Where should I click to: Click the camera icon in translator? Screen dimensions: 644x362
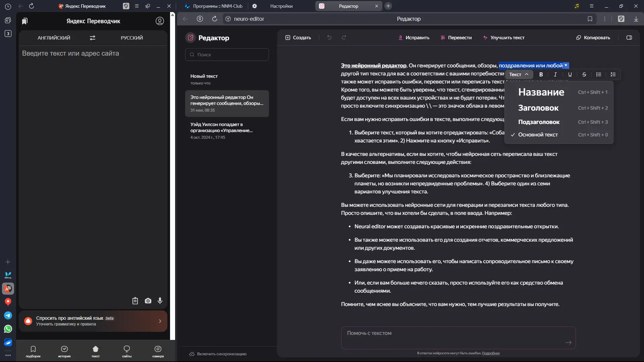pyautogui.click(x=148, y=301)
